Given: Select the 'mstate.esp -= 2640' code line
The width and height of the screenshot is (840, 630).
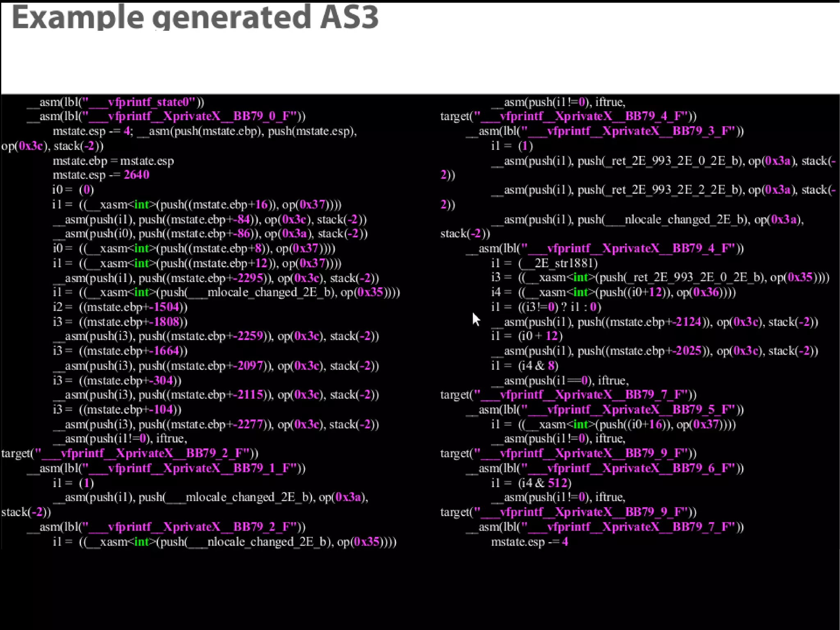Looking at the screenshot, I should [x=101, y=175].
